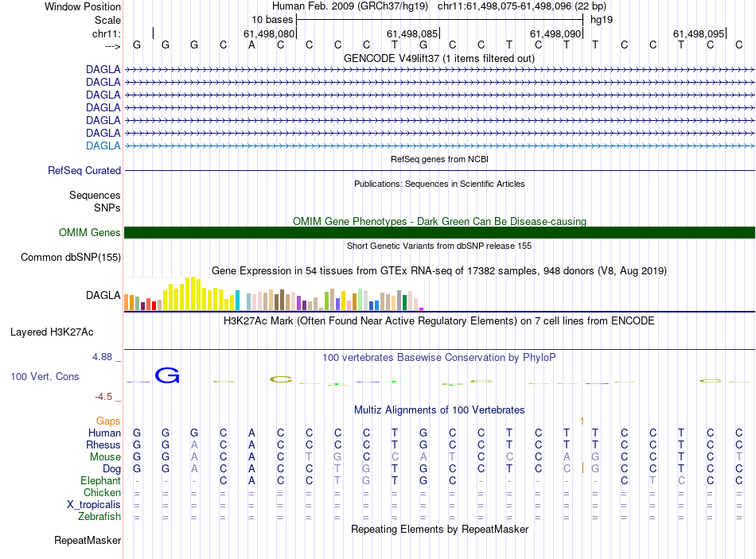
Task: Open Publications: Sequences in Scientific Articles title
Action: click(x=439, y=184)
